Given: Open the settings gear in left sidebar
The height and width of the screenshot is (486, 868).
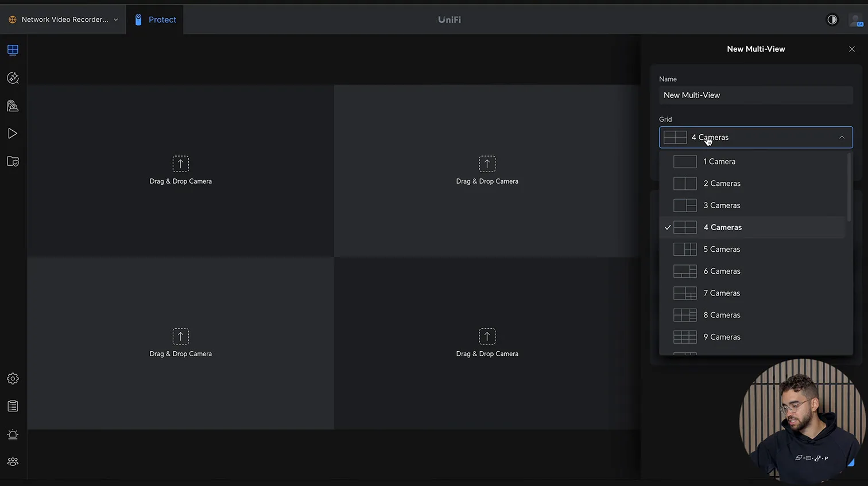Looking at the screenshot, I should pyautogui.click(x=13, y=379).
